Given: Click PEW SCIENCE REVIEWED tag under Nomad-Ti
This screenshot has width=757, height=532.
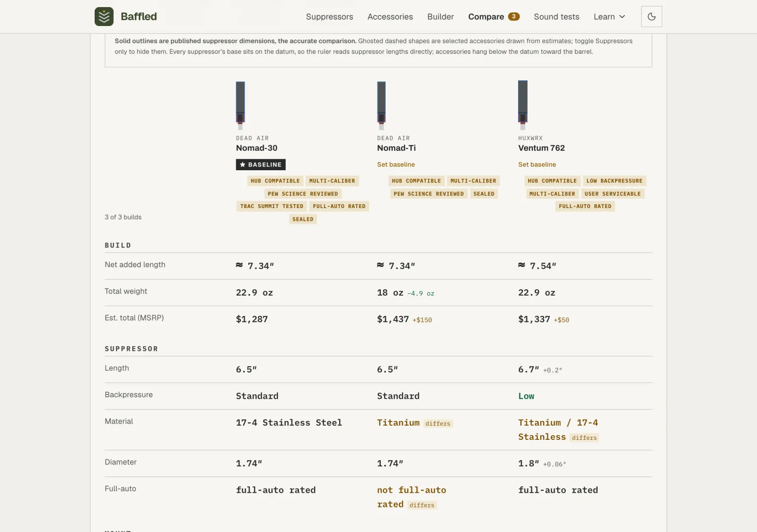Looking at the screenshot, I should (429, 194).
